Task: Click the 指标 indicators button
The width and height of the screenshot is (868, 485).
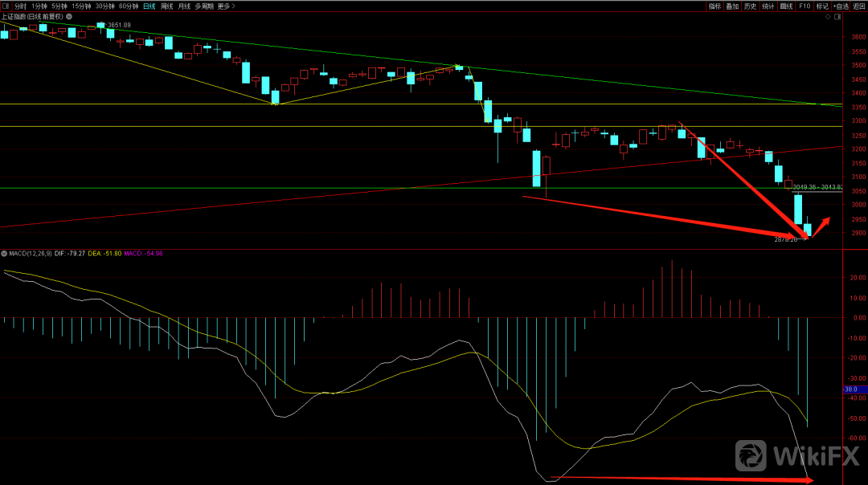Action: tap(714, 6)
